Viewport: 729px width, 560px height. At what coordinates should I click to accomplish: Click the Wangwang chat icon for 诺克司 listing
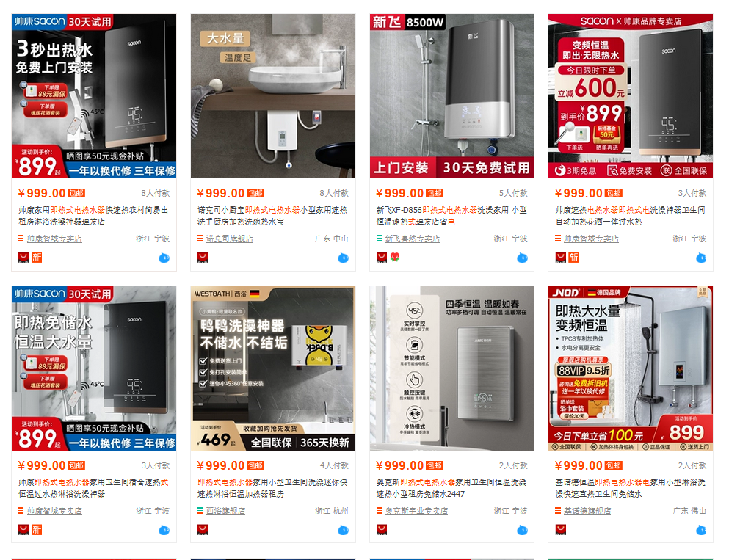[343, 258]
